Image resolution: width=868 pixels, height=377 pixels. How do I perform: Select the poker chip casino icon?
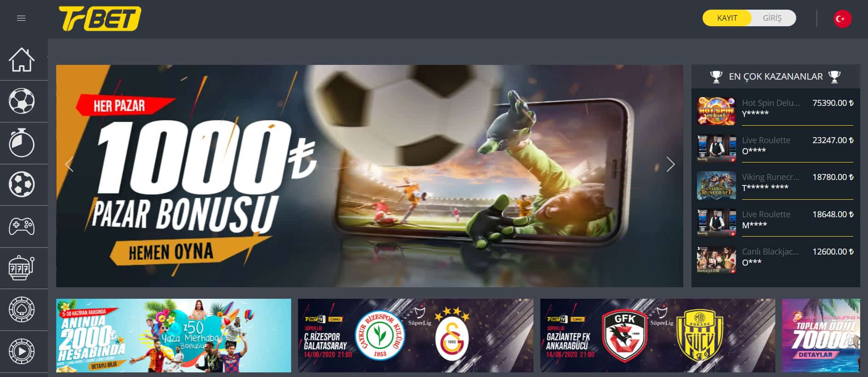(22, 309)
